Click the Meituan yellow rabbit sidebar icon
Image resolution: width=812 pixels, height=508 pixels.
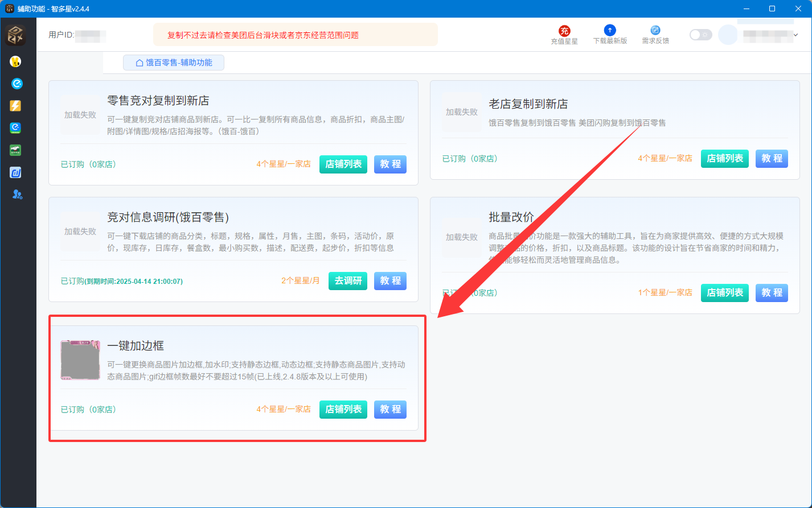coord(16,61)
